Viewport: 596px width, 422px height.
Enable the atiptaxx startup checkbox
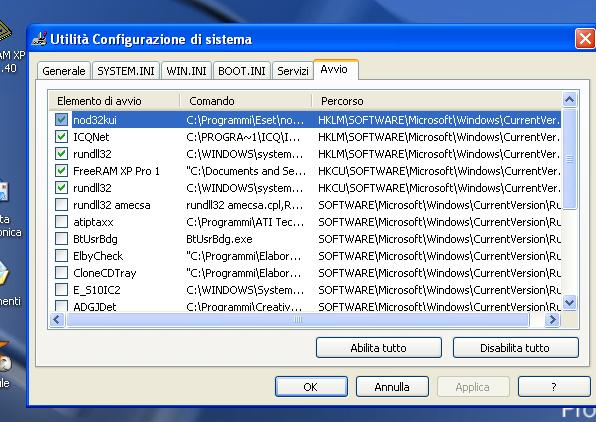(61, 222)
